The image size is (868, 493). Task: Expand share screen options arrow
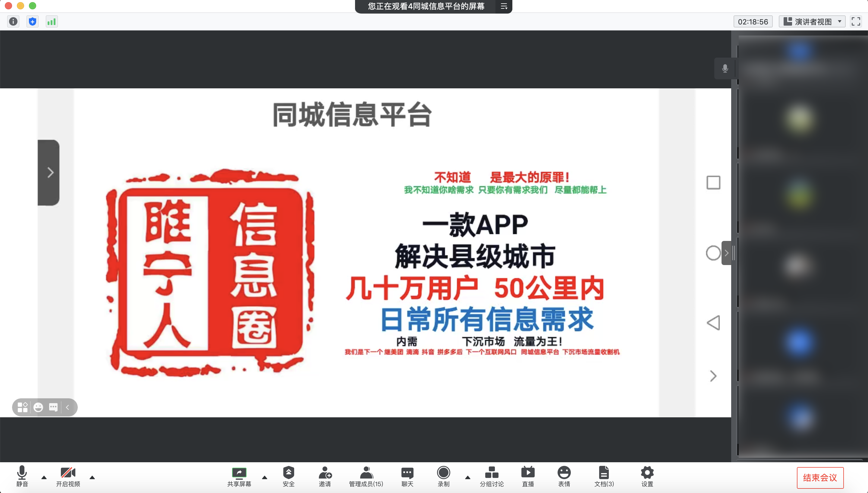click(265, 477)
